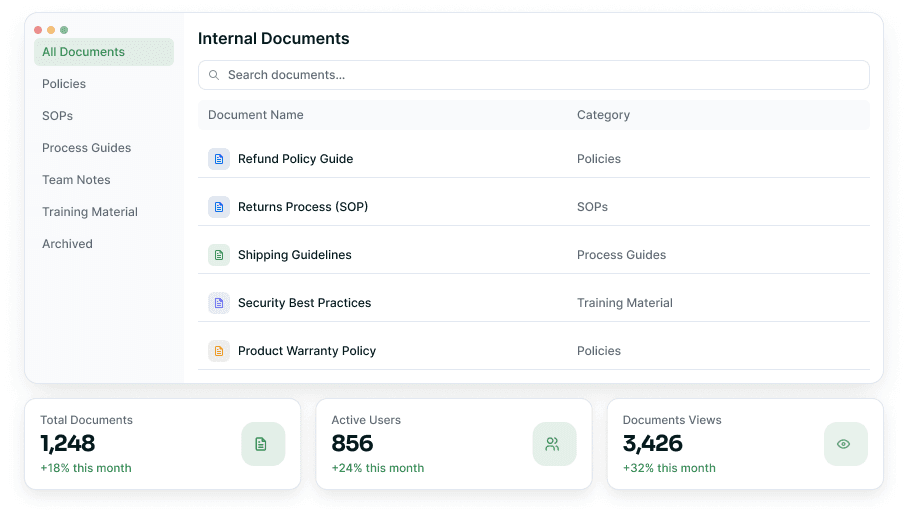908x510 pixels.
Task: Click the magnifier icon in the search bar
Action: pos(214,75)
